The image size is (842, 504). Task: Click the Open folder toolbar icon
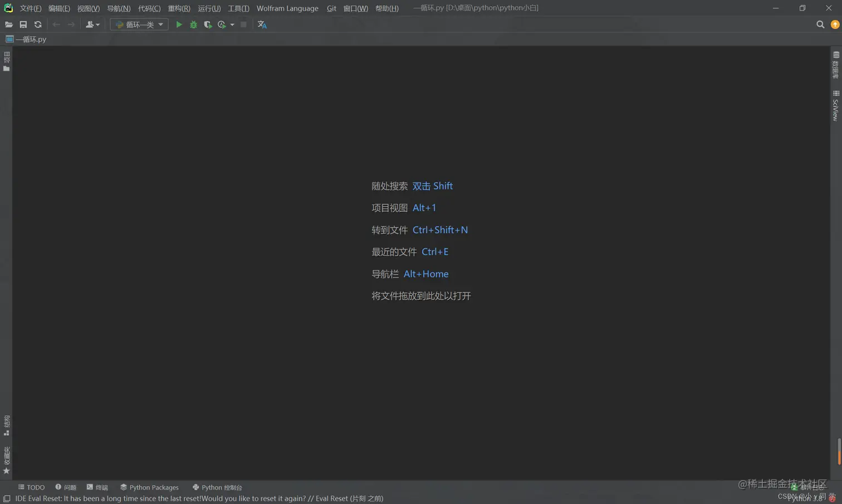click(x=8, y=25)
